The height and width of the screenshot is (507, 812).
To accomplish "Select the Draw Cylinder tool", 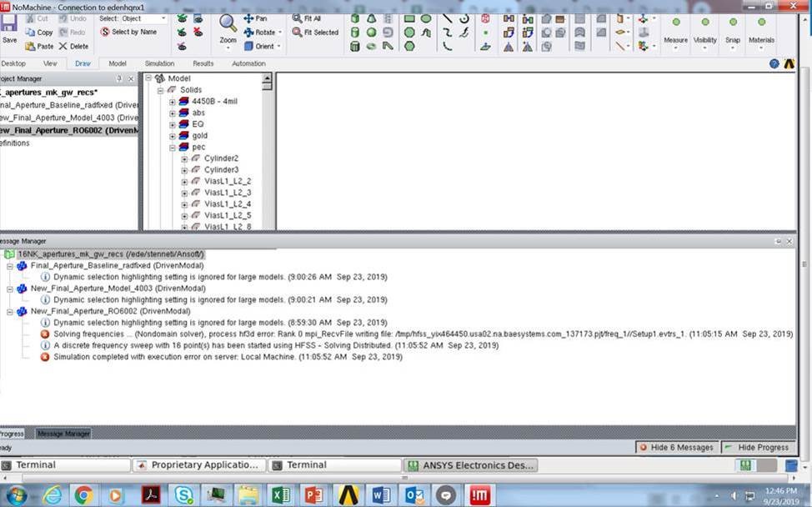I will [354, 33].
